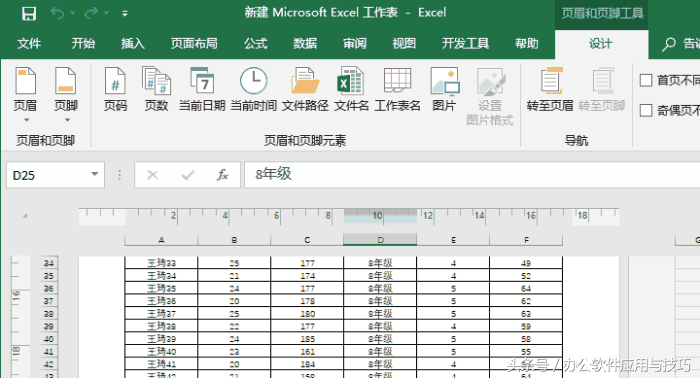Image resolution: width=700 pixels, height=378 pixels.
Task: Click the formula bar containing 8年级
Action: point(472,174)
